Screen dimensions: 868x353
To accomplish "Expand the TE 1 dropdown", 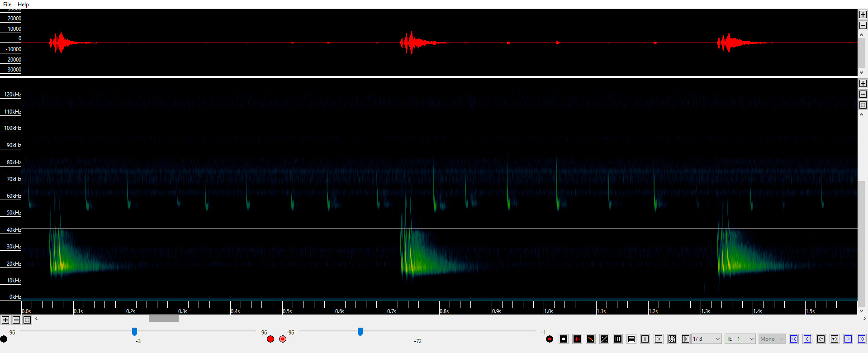I will (x=740, y=339).
